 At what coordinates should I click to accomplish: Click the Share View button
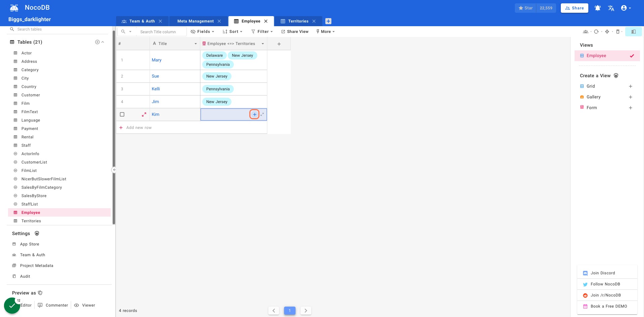295,32
